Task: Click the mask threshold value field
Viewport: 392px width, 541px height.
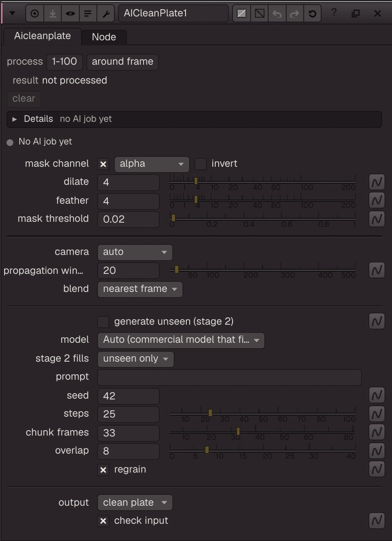Action: pos(128,219)
